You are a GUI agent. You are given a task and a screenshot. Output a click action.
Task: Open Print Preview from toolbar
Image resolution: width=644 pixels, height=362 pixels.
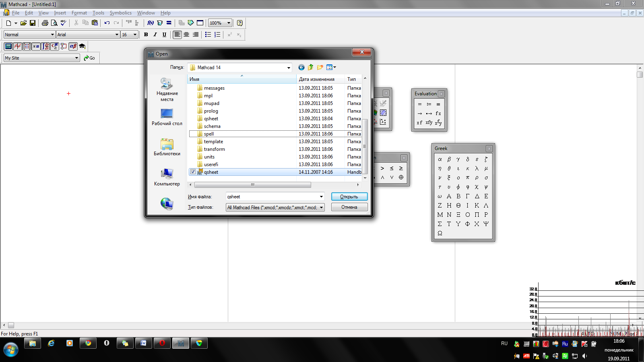(54, 23)
